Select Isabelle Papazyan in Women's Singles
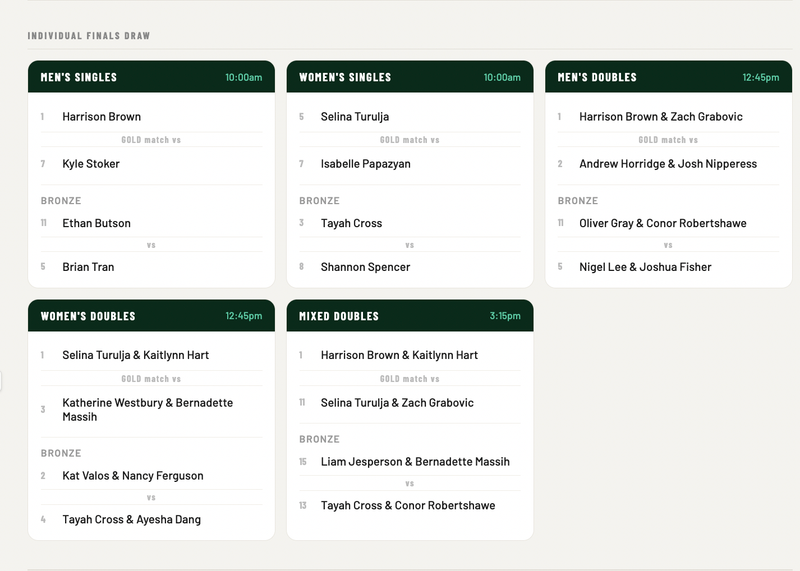This screenshot has height=571, width=800. [x=365, y=164]
